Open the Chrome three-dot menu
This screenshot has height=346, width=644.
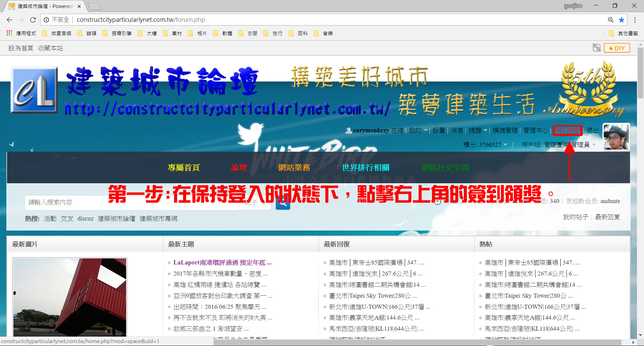click(x=635, y=20)
